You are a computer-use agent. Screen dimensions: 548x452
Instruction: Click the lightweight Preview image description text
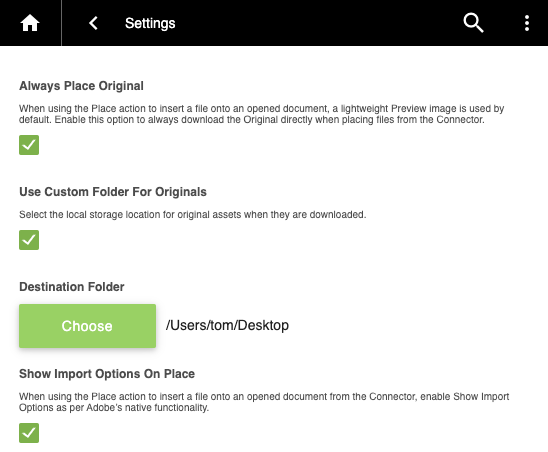[261, 114]
